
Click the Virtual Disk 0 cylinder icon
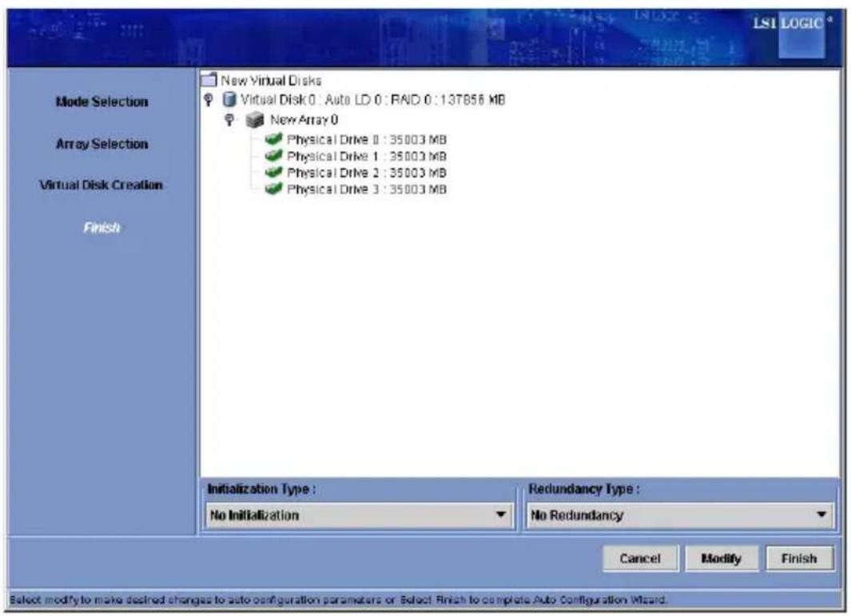coord(230,99)
